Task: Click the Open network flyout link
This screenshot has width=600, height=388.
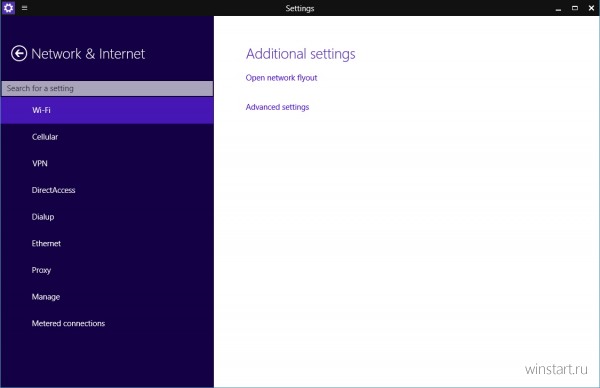Action: click(281, 78)
